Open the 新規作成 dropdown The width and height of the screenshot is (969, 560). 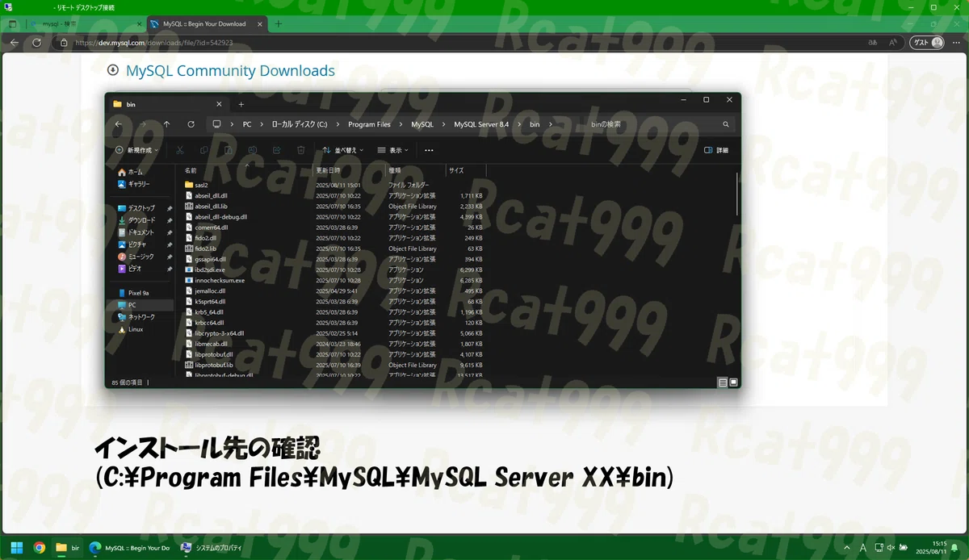tap(137, 150)
